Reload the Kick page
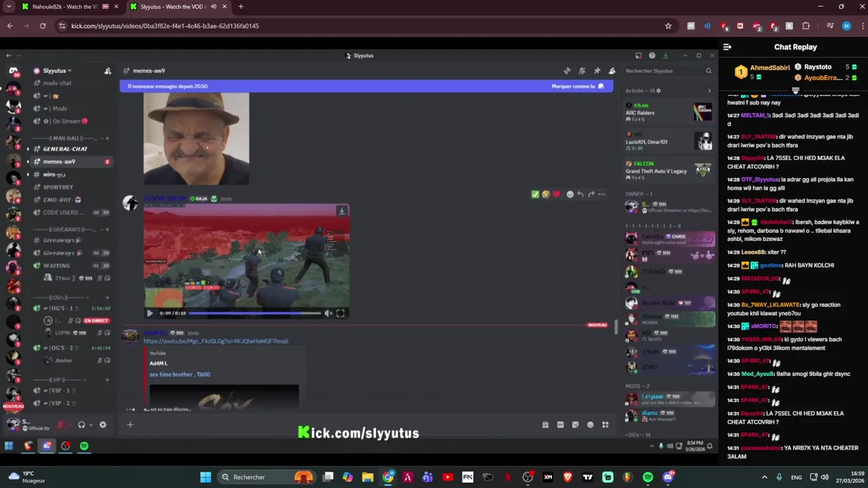The width and height of the screenshot is (868, 488). pyautogui.click(x=43, y=26)
